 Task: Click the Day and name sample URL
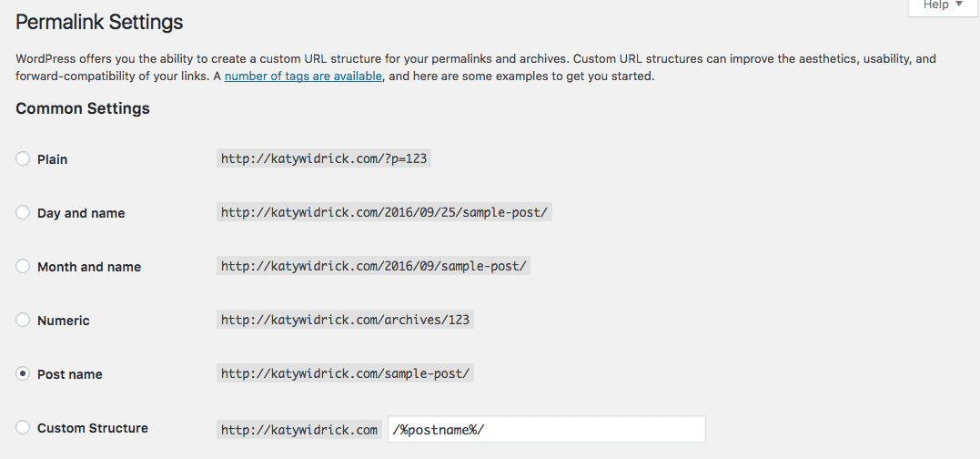384,212
